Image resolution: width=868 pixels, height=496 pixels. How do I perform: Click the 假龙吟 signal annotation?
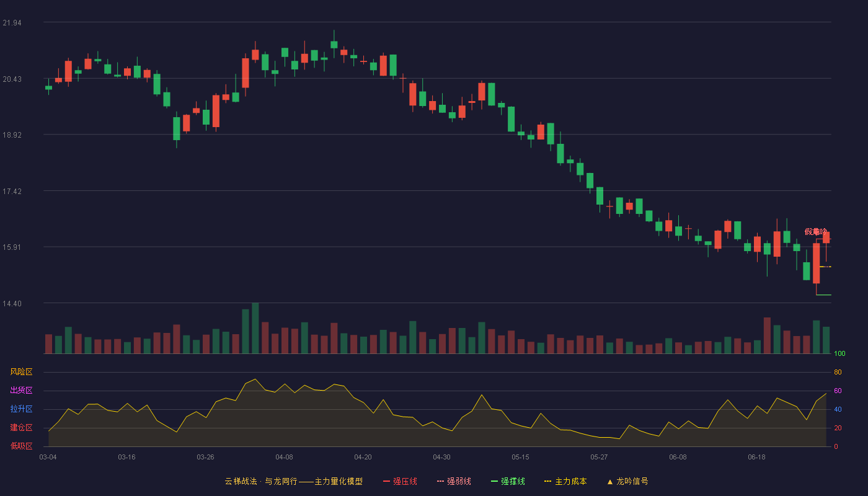coord(816,231)
